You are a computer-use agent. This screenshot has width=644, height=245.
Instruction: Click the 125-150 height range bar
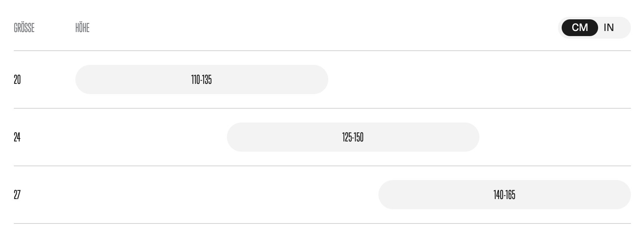click(353, 137)
